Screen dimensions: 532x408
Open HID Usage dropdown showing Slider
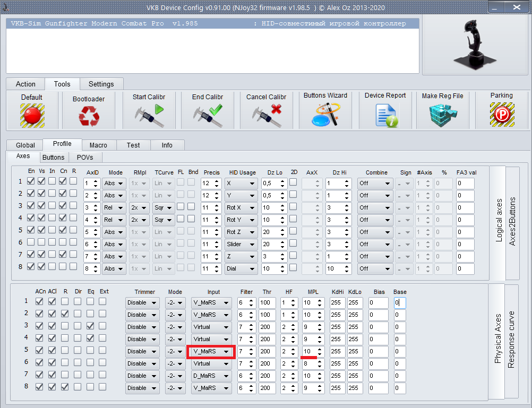[x=241, y=244]
